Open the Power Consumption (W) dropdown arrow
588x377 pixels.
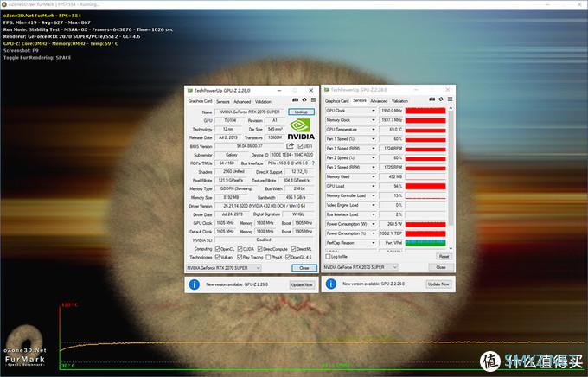pyautogui.click(x=374, y=224)
